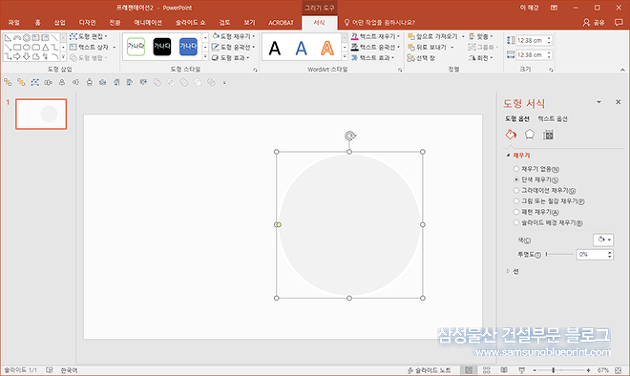Collapse the ribbon with the chevron arrow
This screenshot has height=376, width=630.
[622, 70]
